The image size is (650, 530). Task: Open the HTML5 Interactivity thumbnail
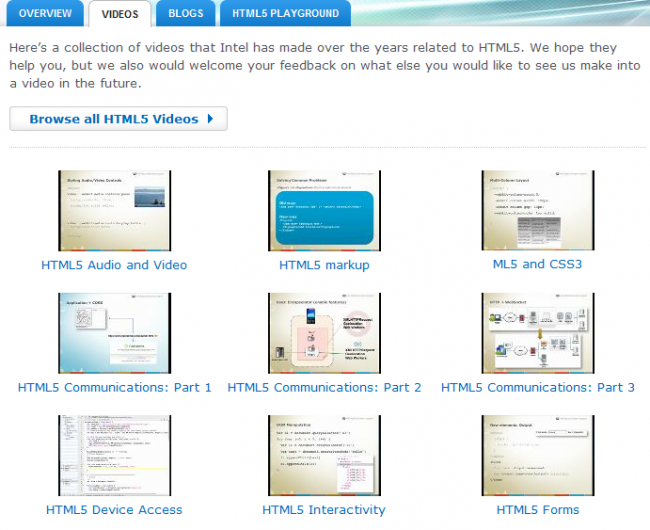pos(324,455)
